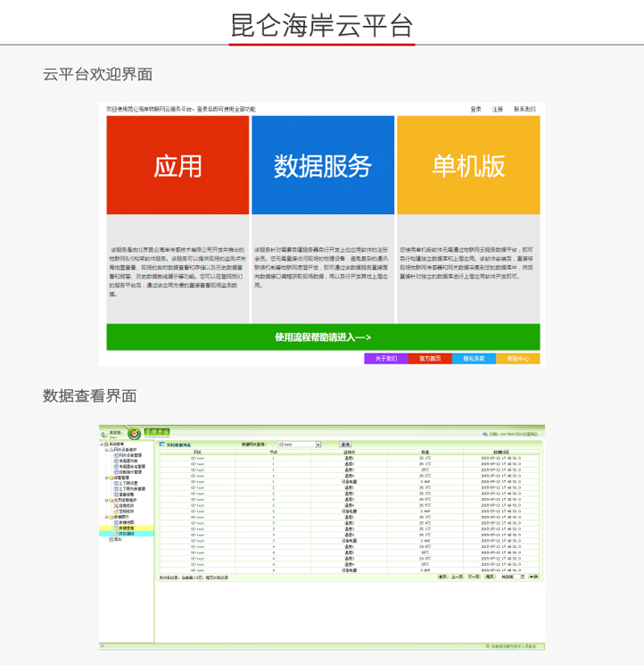Screen dimensions: 644x665
Task: Click the green 管理平台 title badge
Action: coord(157,432)
